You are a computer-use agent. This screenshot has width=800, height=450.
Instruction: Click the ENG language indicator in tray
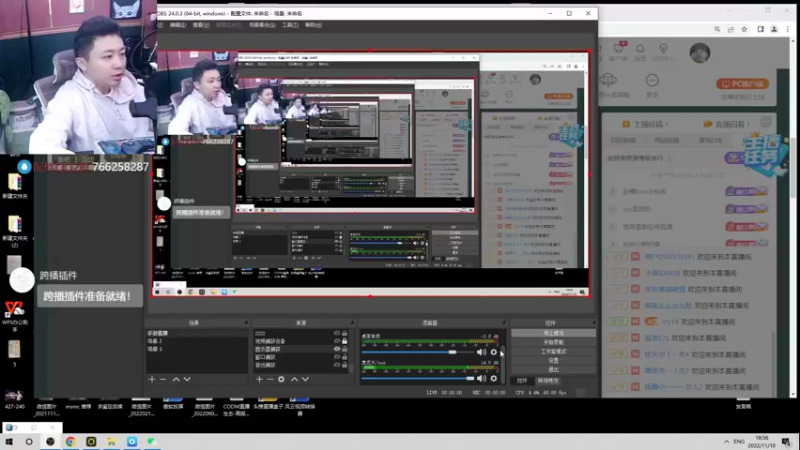(739, 442)
